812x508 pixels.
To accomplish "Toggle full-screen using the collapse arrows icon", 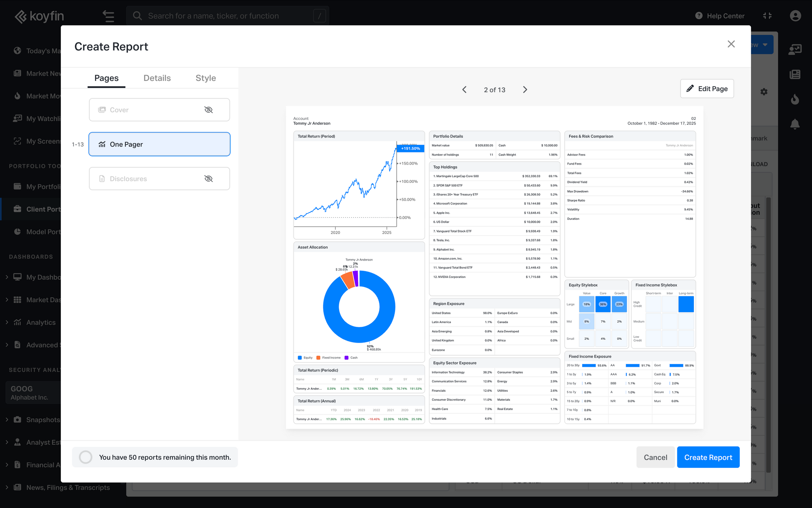I will (x=767, y=16).
